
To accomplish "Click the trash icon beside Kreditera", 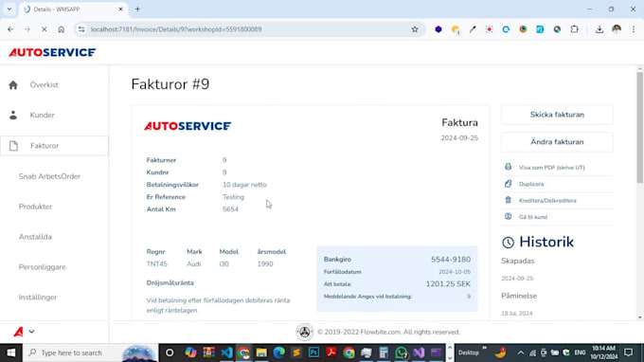I will pyautogui.click(x=508, y=200).
